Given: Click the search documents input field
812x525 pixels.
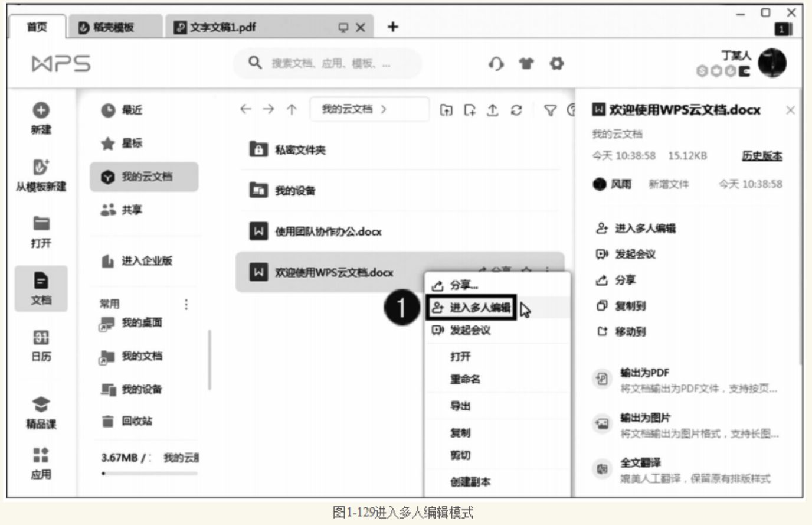Looking at the screenshot, I should point(328,63).
